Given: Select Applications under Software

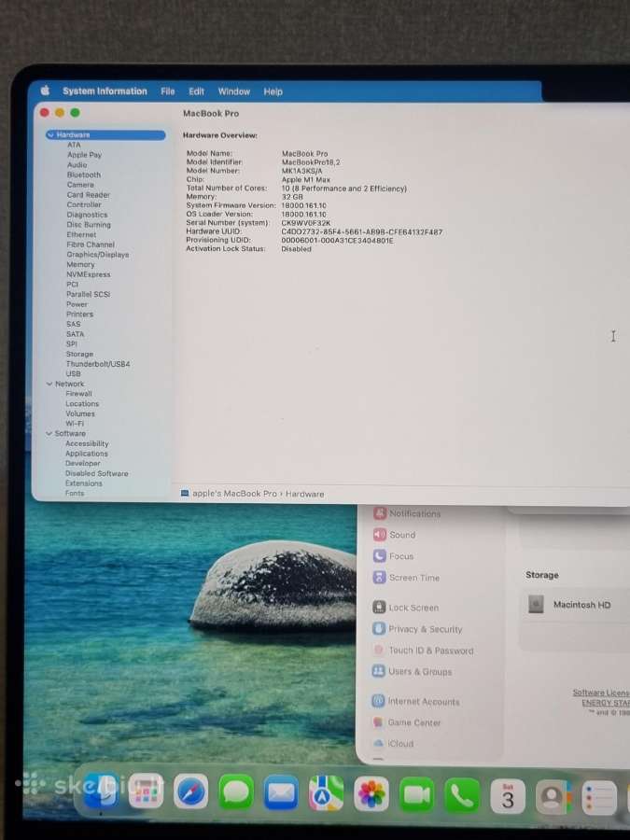Looking at the screenshot, I should 86,454.
